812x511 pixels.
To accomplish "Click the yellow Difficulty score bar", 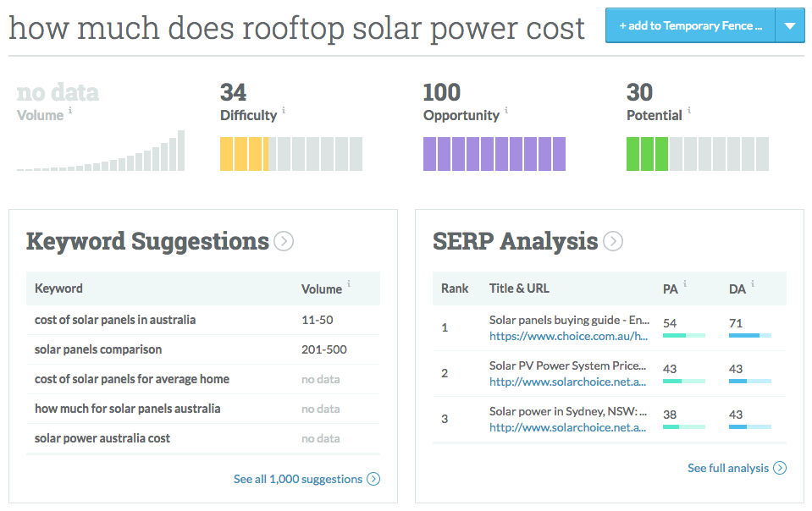I will click(x=290, y=154).
